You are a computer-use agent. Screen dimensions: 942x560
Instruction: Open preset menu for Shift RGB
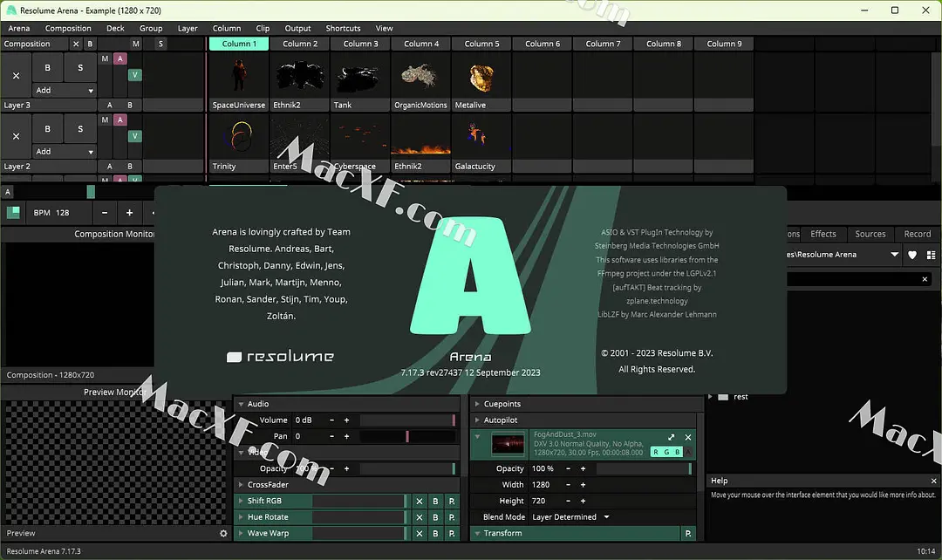click(x=452, y=501)
